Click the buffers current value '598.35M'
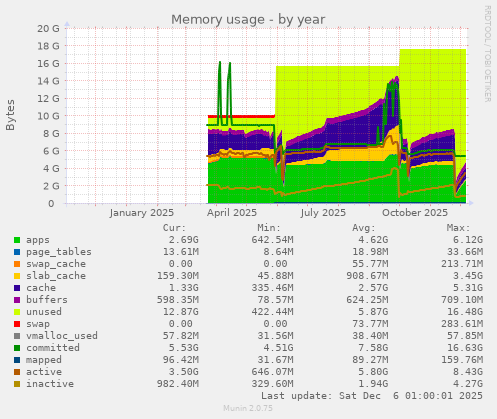The height and width of the screenshot is (419, 497). click(x=178, y=300)
